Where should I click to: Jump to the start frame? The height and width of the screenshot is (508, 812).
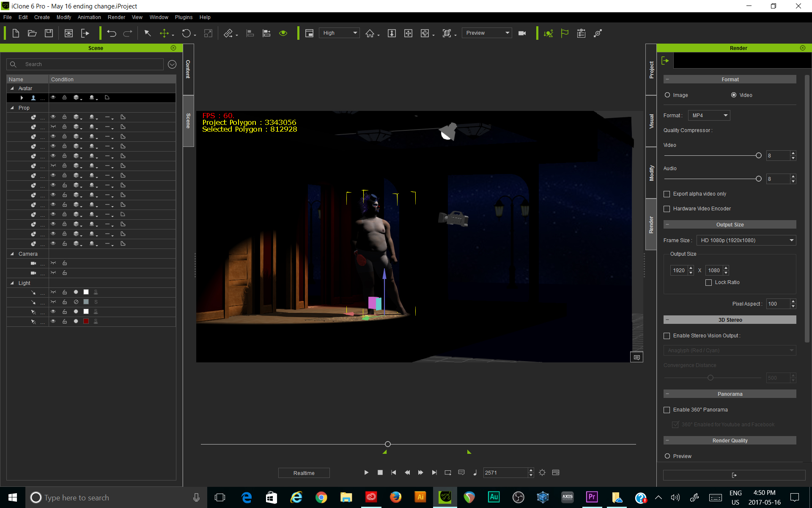394,472
